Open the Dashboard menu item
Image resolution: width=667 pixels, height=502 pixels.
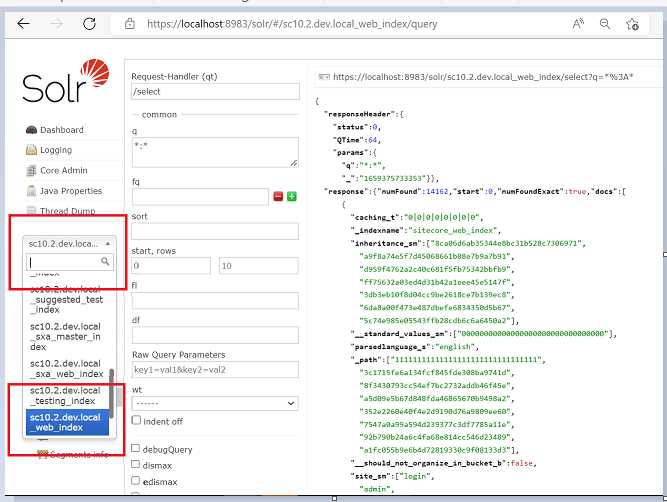(62, 130)
